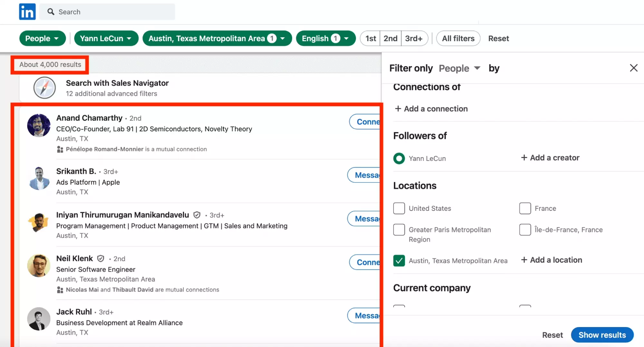Open the Filter only People dropdown
The image size is (644, 347).
[460, 68]
